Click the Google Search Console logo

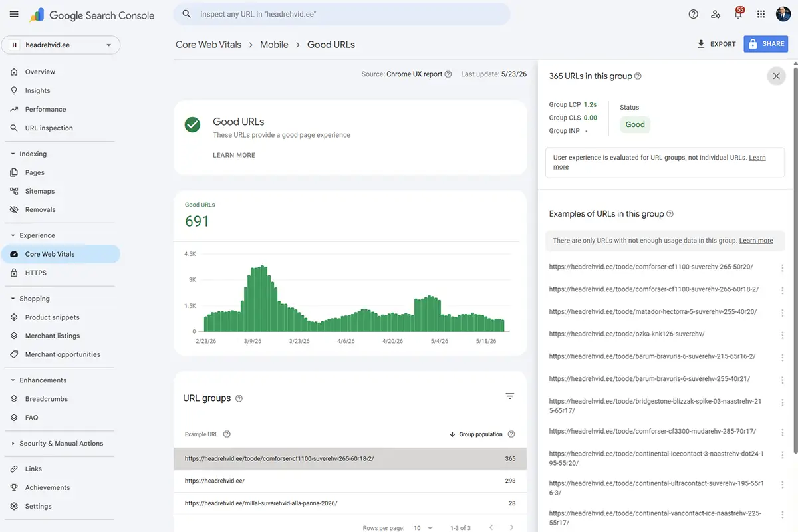(92, 15)
